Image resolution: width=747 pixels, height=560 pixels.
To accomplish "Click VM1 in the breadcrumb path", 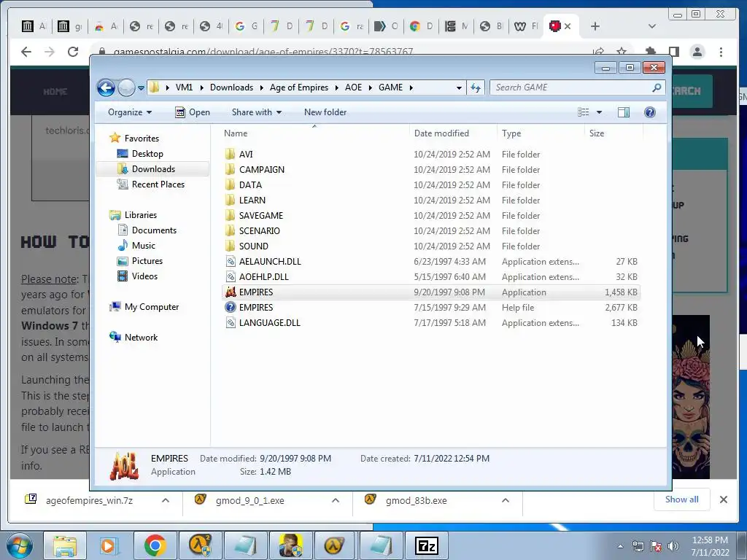I will 184,87.
